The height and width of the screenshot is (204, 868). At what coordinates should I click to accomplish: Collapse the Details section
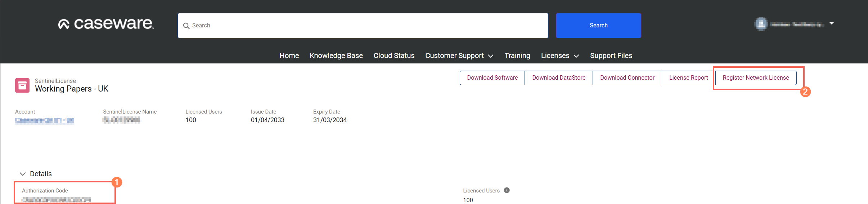point(23,174)
